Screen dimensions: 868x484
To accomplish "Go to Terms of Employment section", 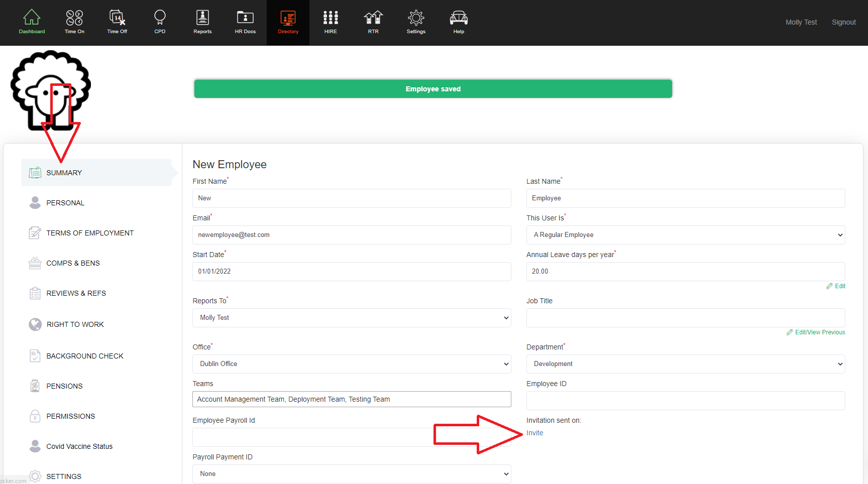I will [89, 232].
